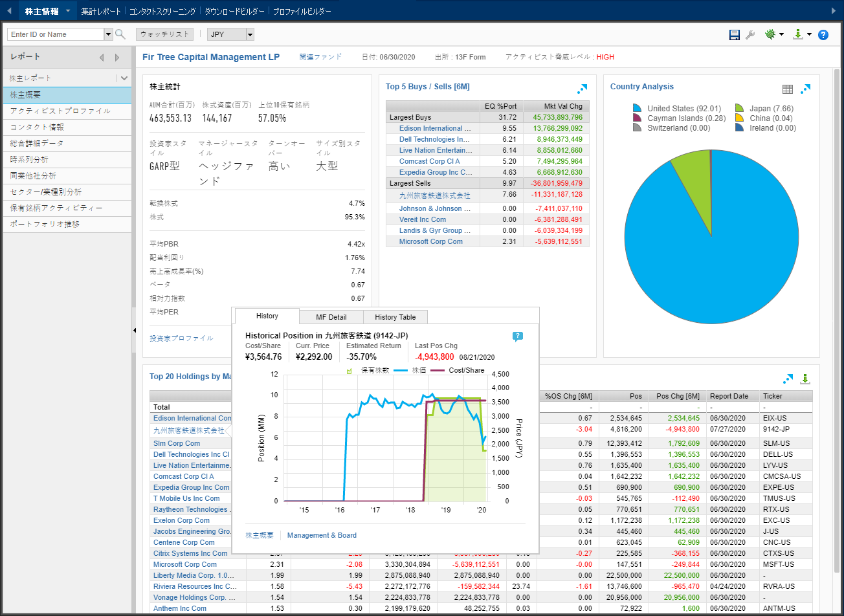Select 同業他社分析 in the sidebar
This screenshot has height=616, width=844.
pos(67,175)
